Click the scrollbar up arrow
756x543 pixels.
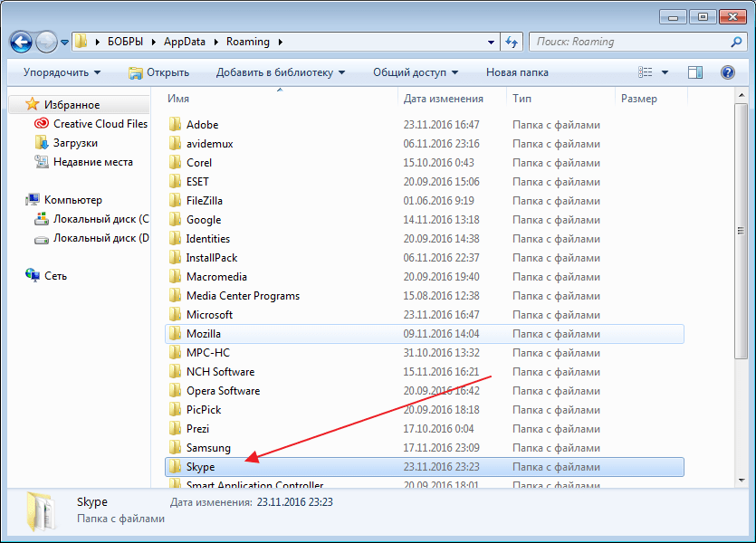point(741,96)
